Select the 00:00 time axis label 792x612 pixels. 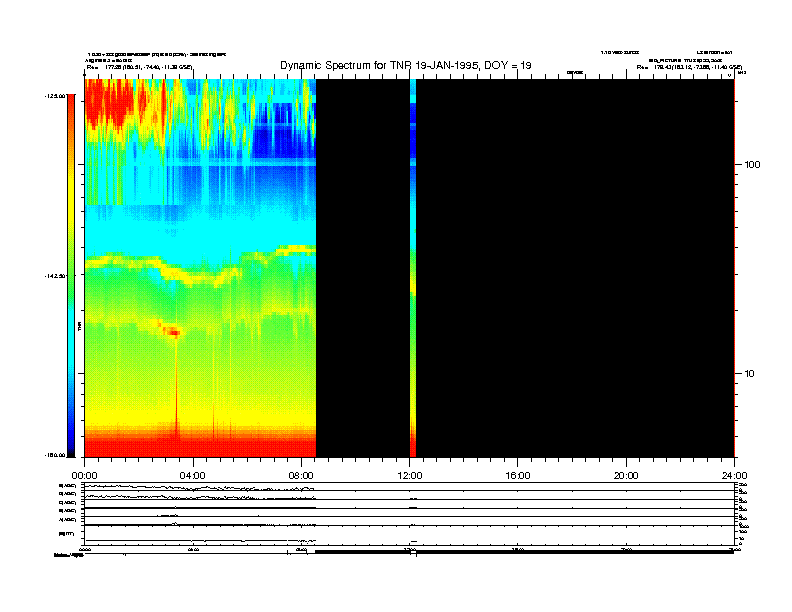pyautogui.click(x=84, y=476)
